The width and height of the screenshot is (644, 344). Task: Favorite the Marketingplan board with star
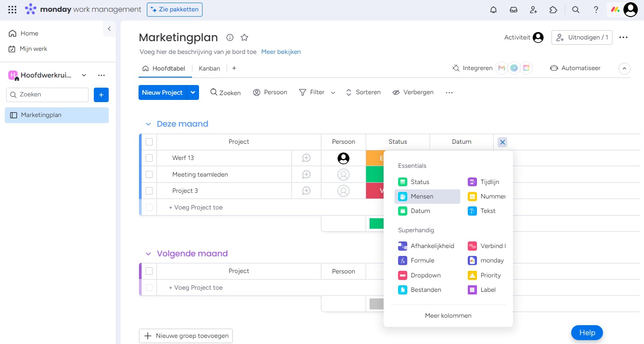pos(245,38)
